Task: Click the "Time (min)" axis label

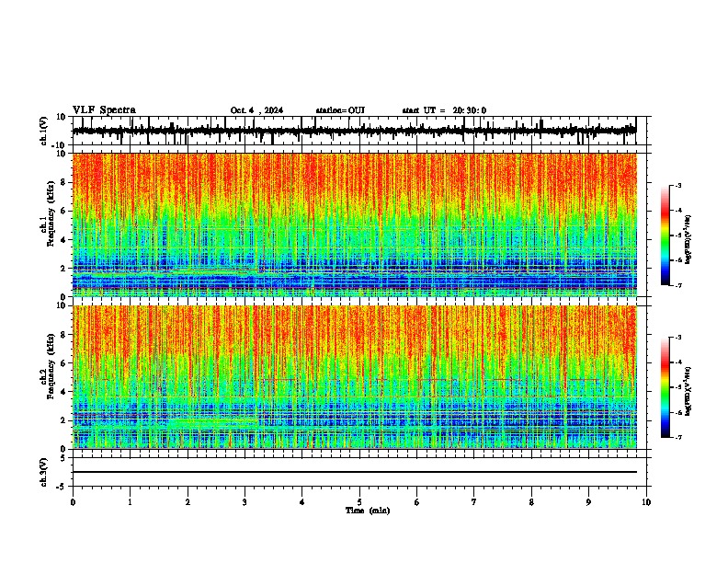Action: (x=368, y=511)
